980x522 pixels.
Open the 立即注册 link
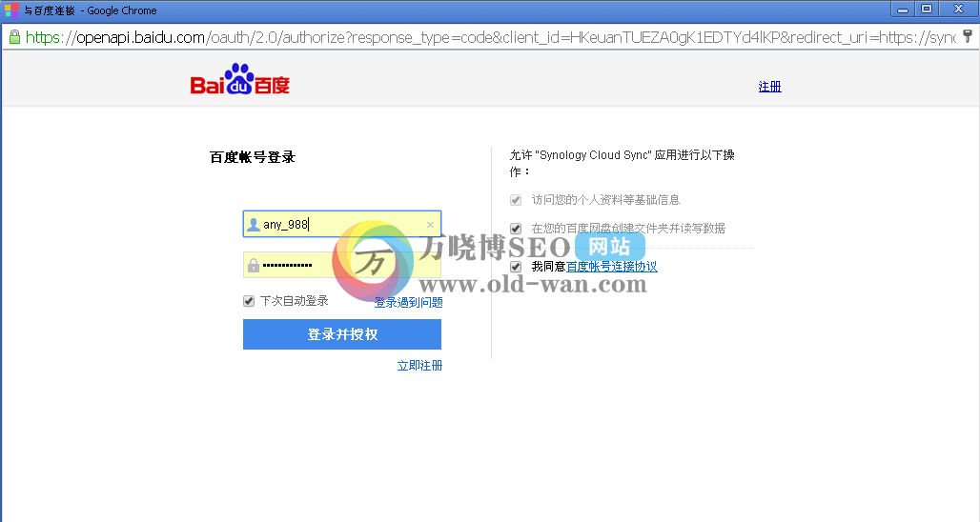pos(420,365)
